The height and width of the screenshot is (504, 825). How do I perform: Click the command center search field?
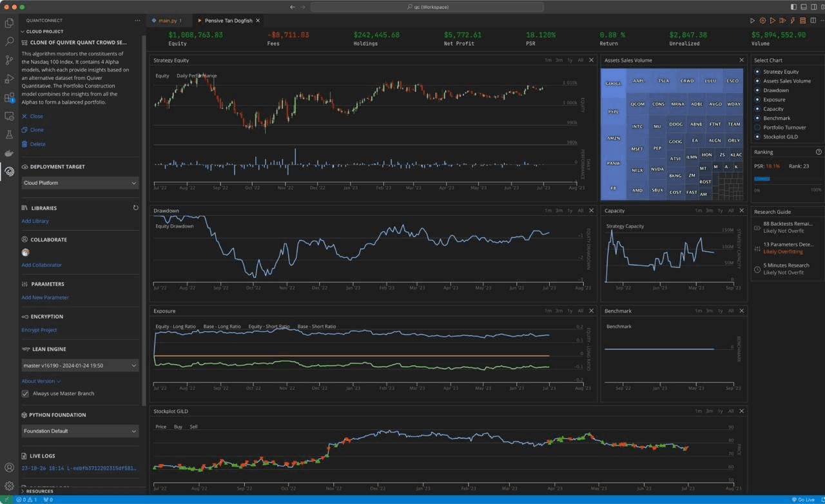pyautogui.click(x=427, y=7)
